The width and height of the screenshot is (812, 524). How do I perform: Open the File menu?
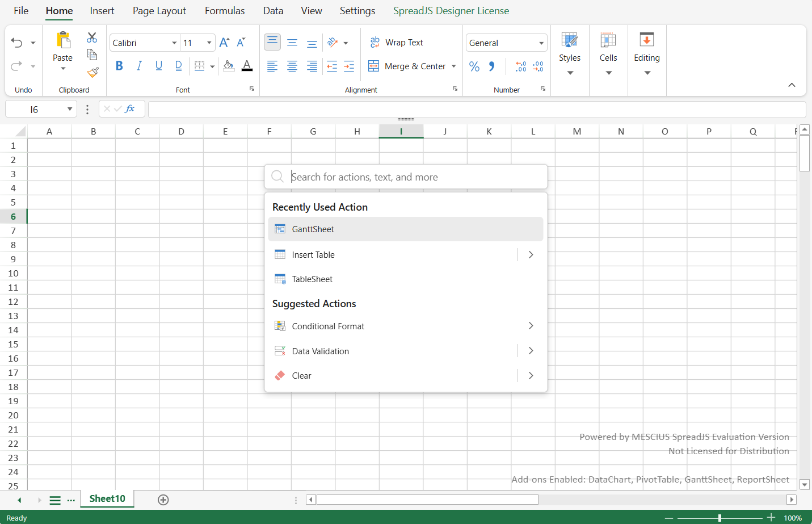21,11
